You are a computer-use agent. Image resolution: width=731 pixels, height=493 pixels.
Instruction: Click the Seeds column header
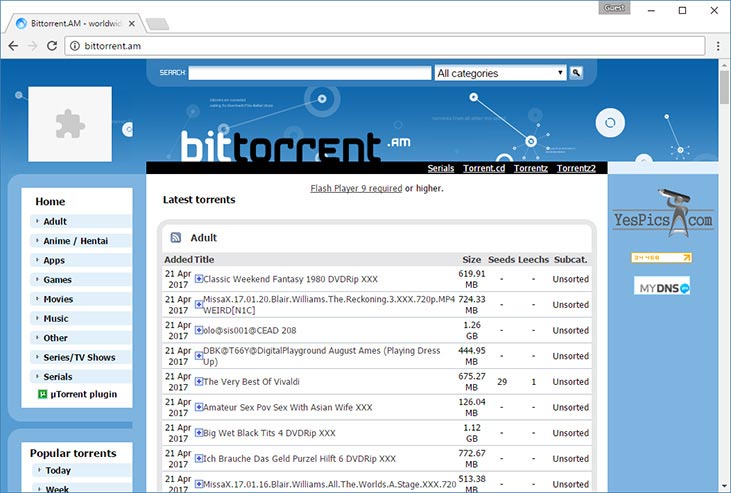502,259
